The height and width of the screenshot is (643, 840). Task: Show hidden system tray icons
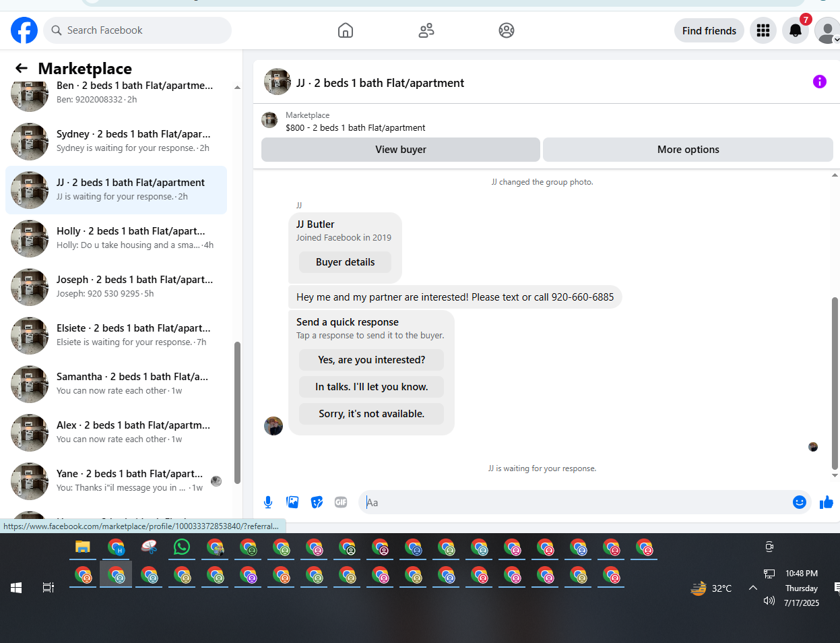tap(753, 588)
